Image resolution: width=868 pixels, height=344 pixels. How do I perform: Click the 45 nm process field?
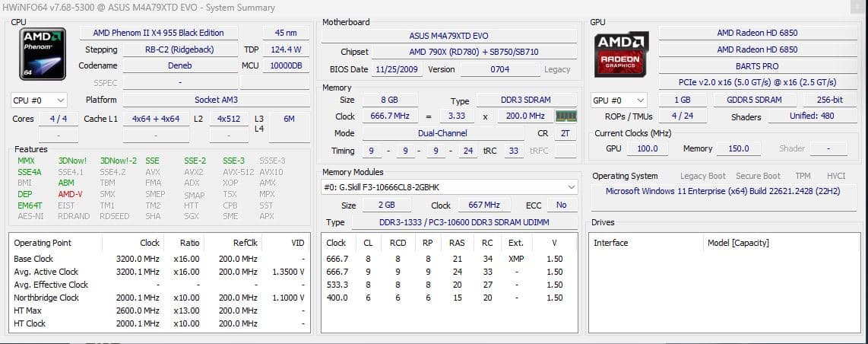click(x=286, y=33)
